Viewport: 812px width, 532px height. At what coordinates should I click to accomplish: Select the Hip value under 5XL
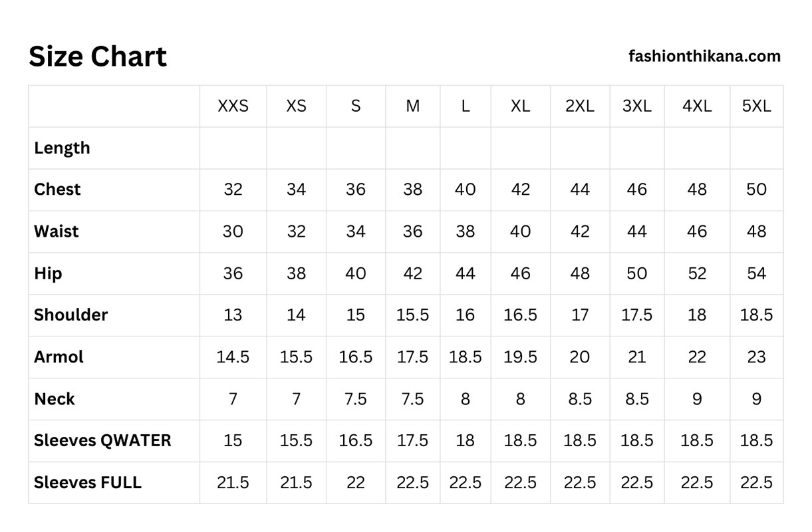coord(756,273)
